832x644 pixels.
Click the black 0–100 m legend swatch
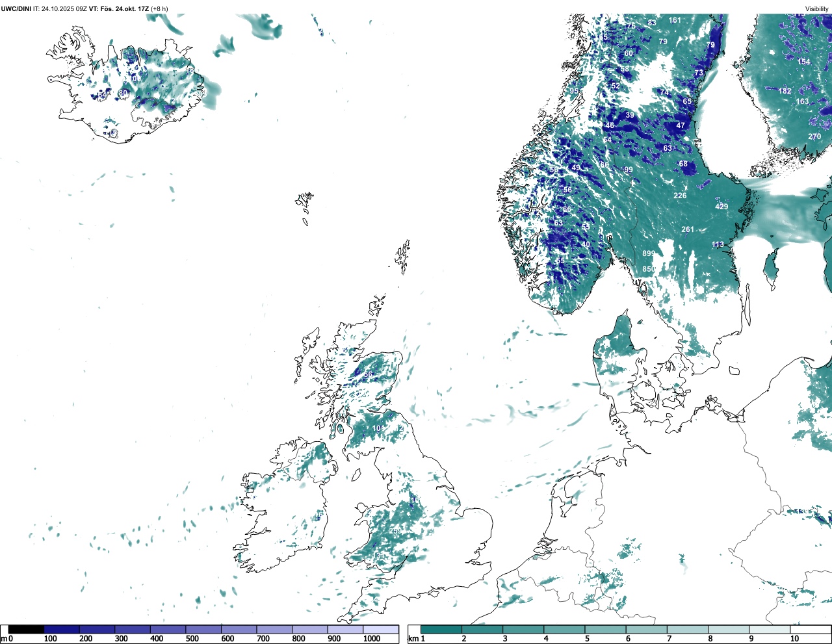(x=26, y=629)
